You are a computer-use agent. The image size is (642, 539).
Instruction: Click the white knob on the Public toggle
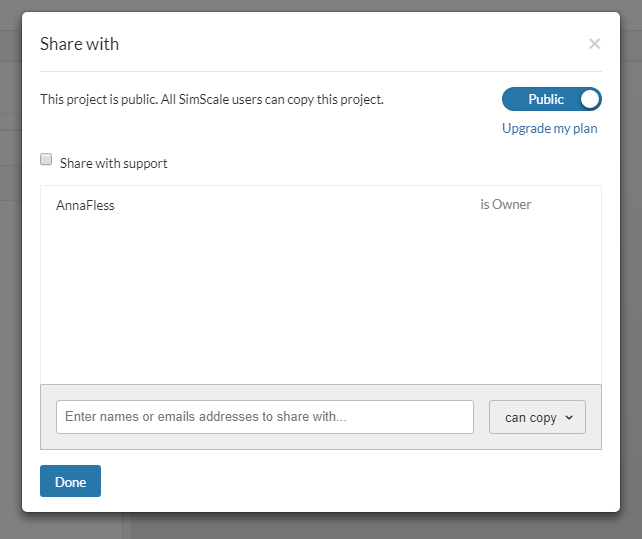point(589,99)
